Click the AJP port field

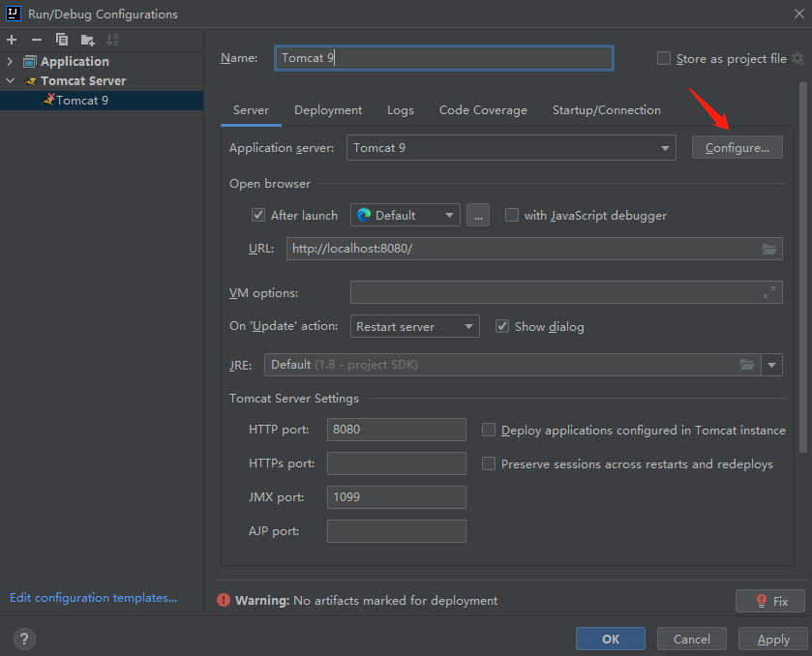396,531
